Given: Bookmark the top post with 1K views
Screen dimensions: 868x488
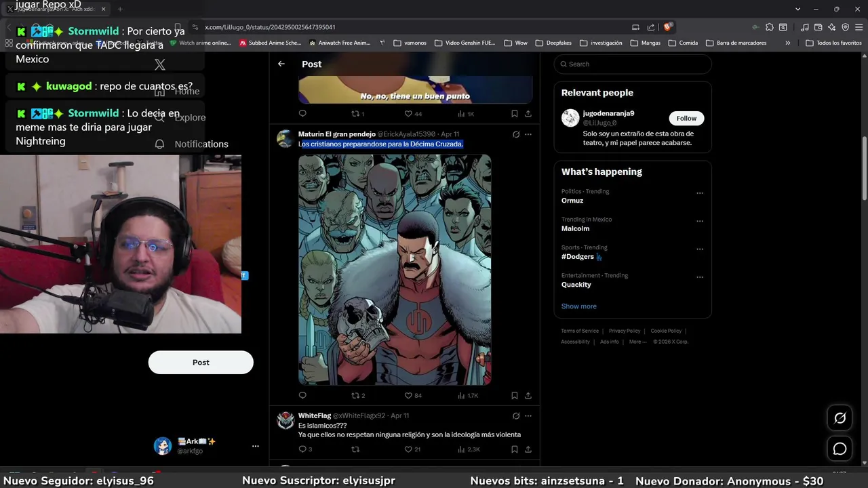Looking at the screenshot, I should pos(515,114).
